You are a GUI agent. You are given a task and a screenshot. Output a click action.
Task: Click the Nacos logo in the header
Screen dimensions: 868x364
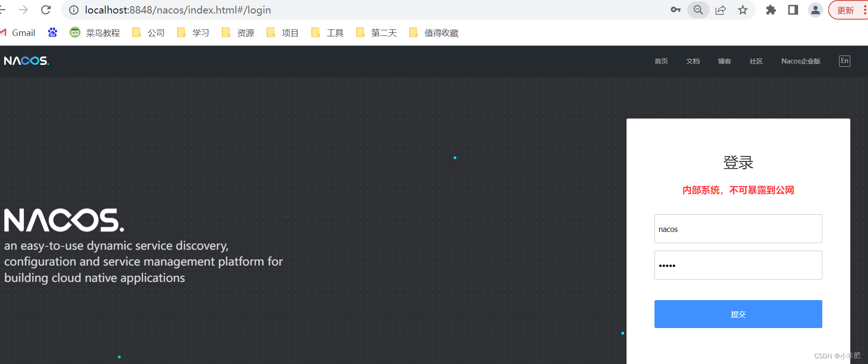coord(27,61)
